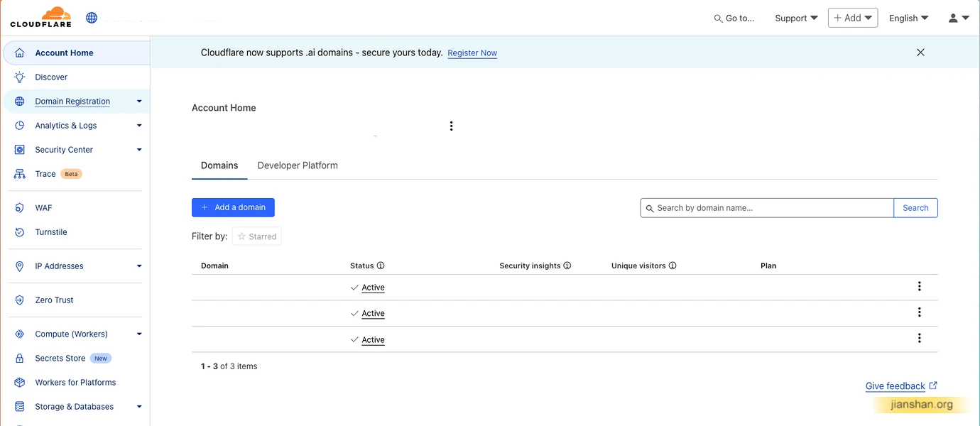Click the Security insights info icon
Viewport: 980px width, 426px height.
[x=567, y=266]
